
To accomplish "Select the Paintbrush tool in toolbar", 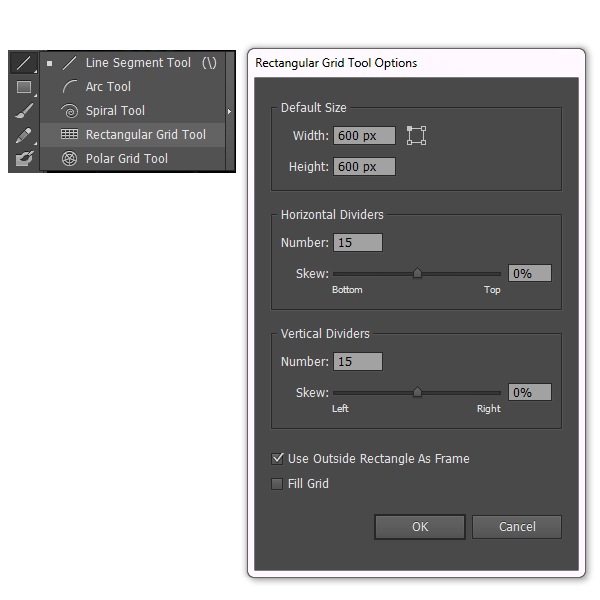I will click(24, 111).
